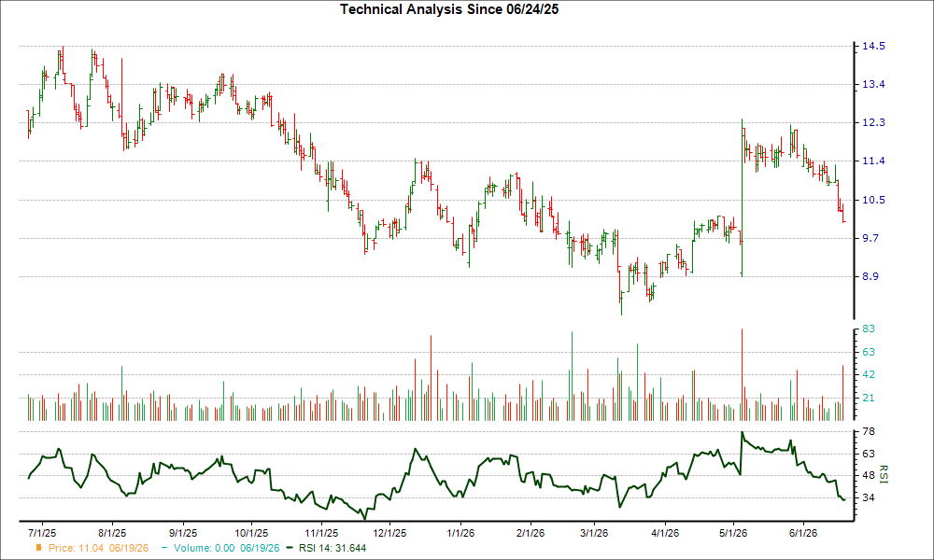Click the 10/1/25 date label

click(x=251, y=533)
